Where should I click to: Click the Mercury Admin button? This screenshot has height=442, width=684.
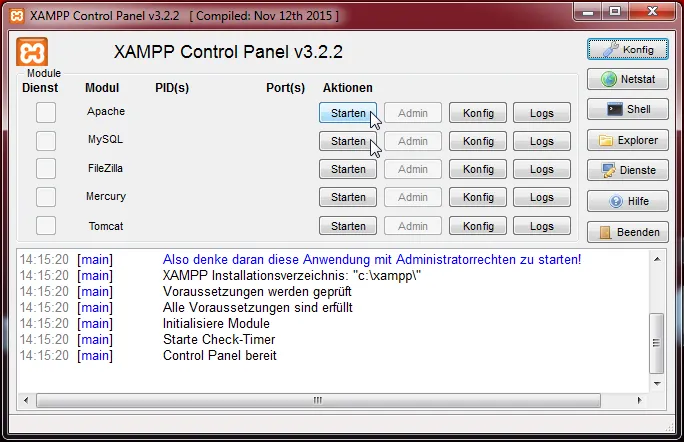pyautogui.click(x=413, y=197)
